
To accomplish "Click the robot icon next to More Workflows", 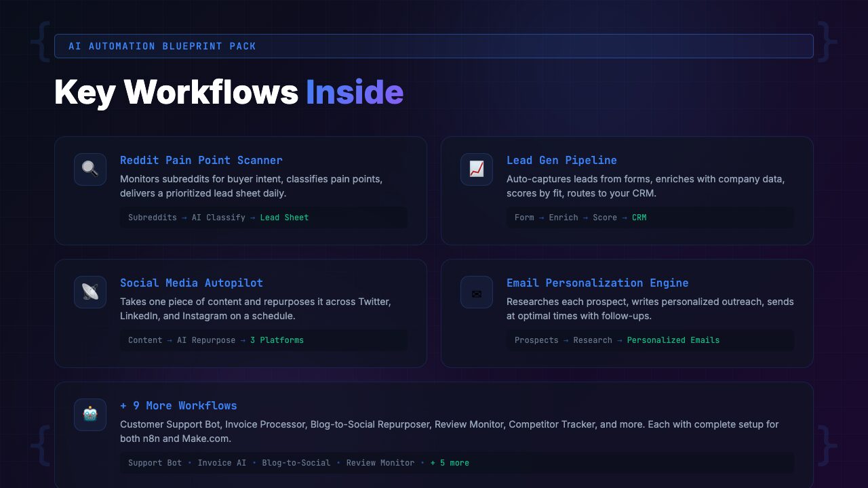I will click(90, 414).
